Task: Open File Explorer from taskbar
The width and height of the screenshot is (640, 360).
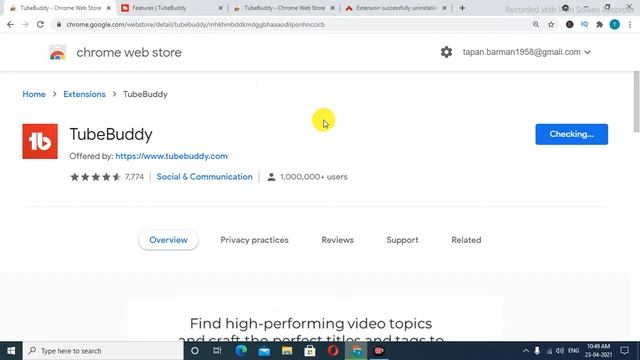Action: point(287,351)
